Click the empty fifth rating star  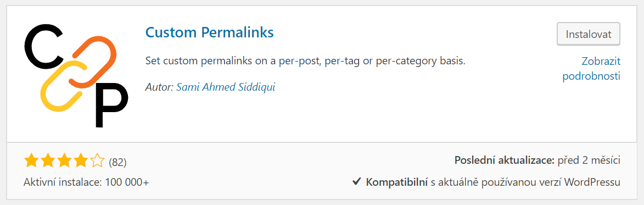point(97,161)
